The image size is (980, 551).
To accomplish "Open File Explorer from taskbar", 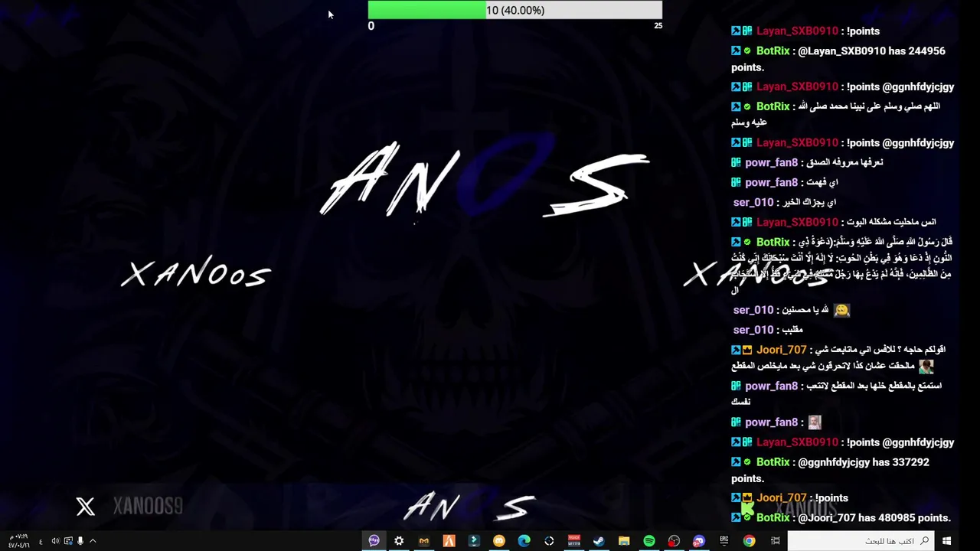I will pos(624,541).
